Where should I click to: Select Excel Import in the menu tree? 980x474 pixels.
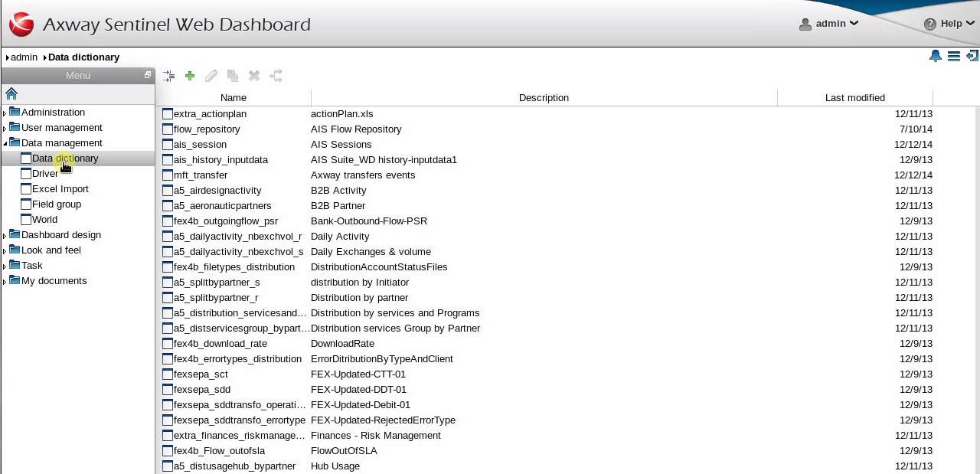[x=60, y=189]
